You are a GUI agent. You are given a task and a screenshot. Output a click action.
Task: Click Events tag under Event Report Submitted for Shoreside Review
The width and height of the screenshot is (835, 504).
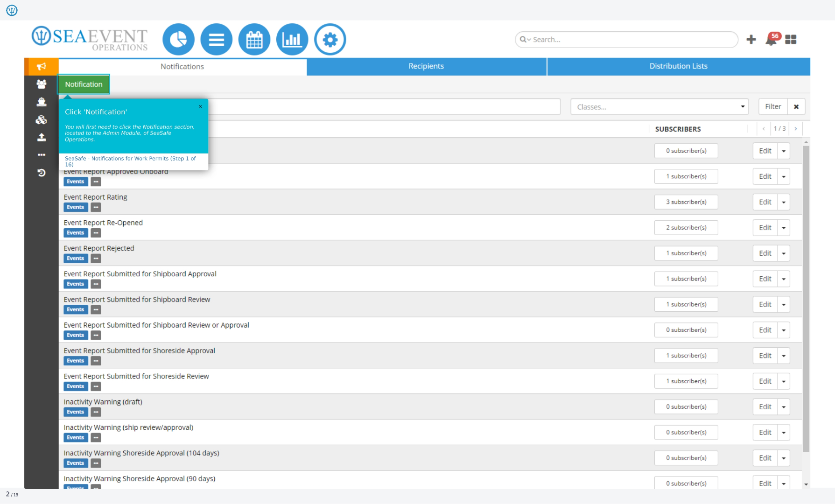point(76,386)
